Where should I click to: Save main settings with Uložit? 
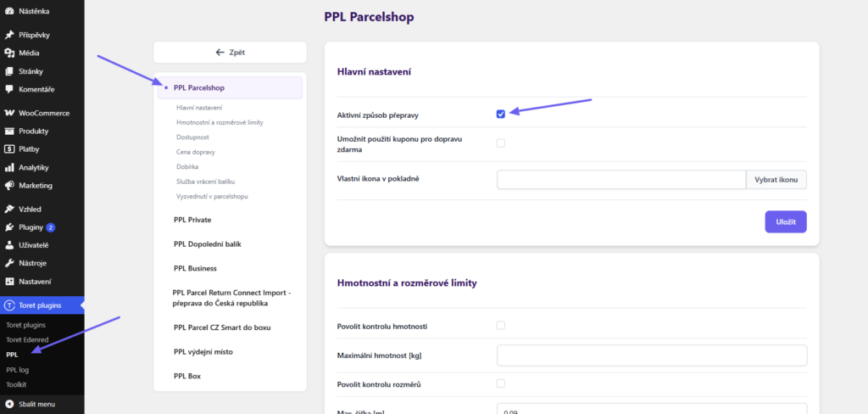tap(786, 221)
